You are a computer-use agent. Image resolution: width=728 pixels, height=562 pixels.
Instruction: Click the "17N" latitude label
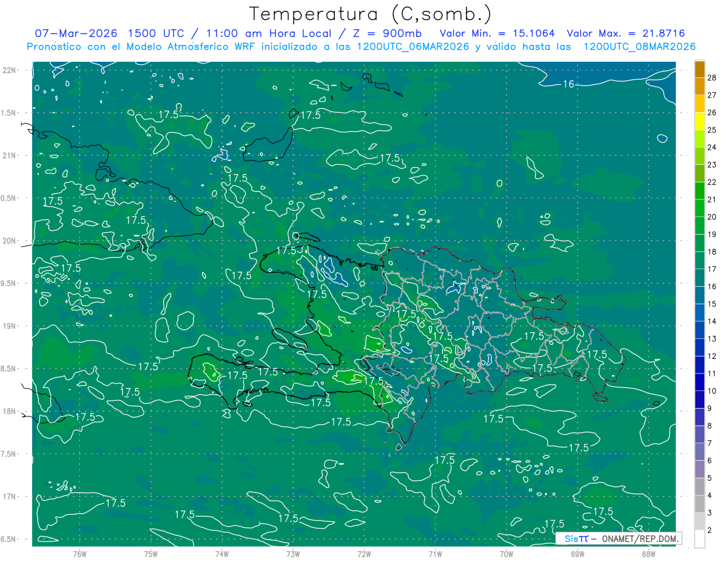(9, 497)
